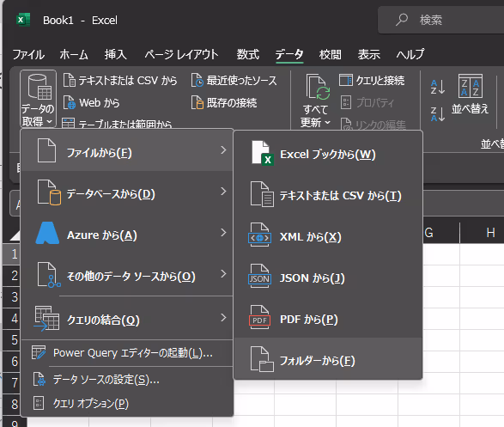Click the 検索 search box
The height and width of the screenshot is (427, 504).
(441, 20)
